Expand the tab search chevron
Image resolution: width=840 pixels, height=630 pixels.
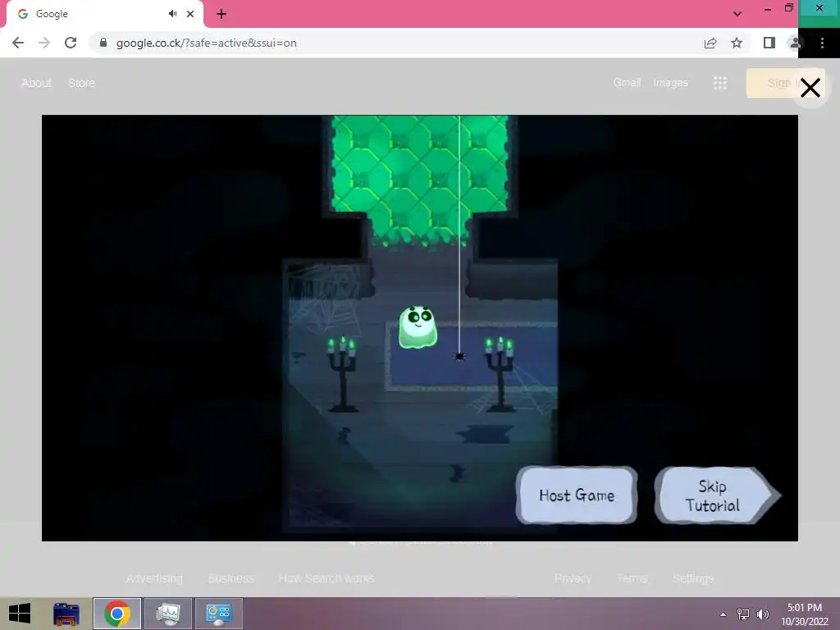click(x=737, y=14)
